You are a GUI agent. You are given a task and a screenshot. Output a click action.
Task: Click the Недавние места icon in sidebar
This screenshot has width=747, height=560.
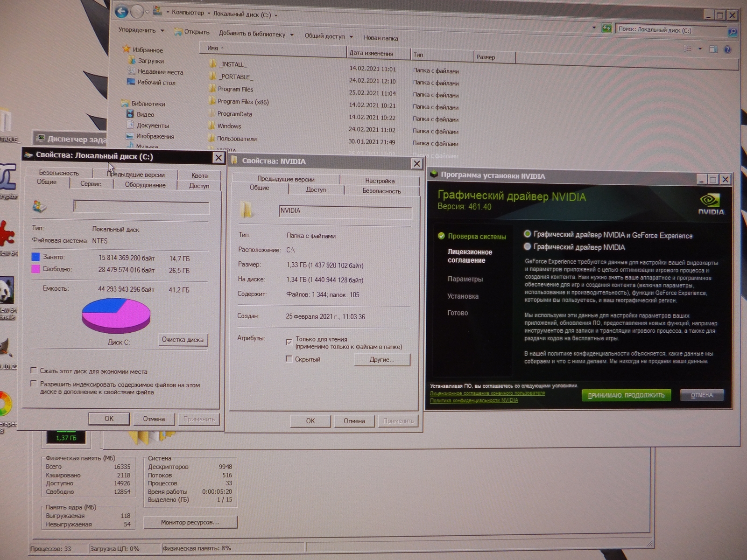[x=131, y=71]
